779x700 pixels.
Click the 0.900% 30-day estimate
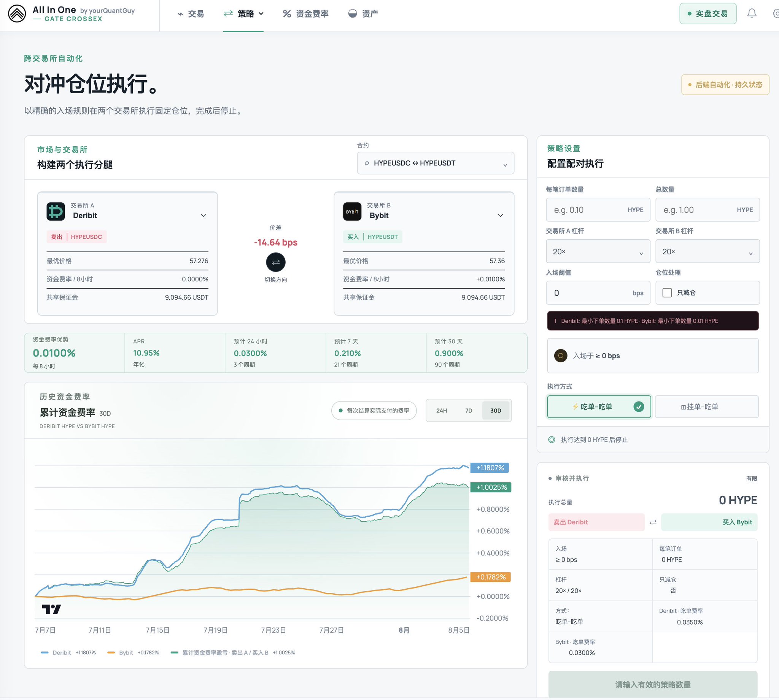449,353
